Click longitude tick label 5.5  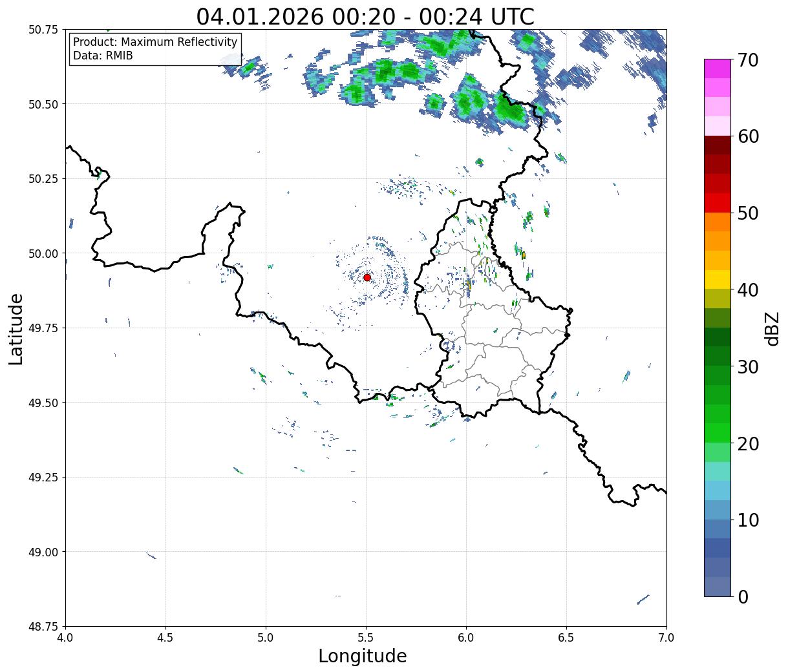click(x=366, y=637)
